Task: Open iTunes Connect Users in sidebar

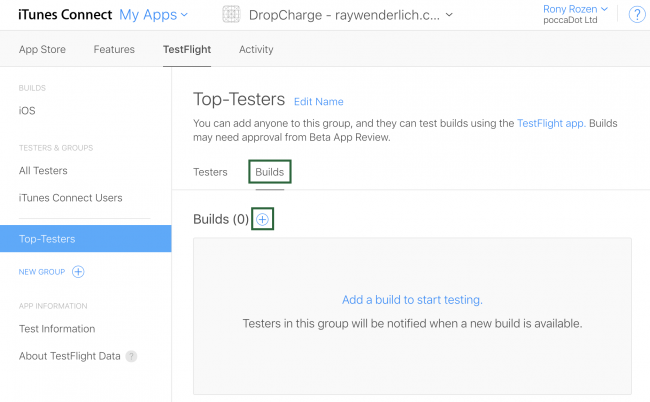Action: pyautogui.click(x=70, y=198)
